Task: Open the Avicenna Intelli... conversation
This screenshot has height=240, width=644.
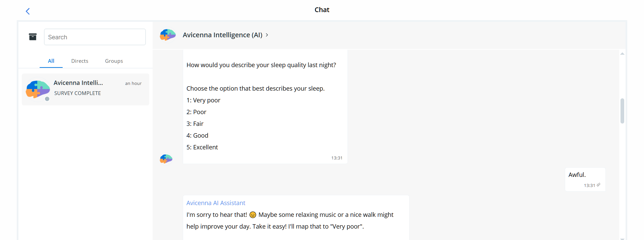Action: coord(86,89)
